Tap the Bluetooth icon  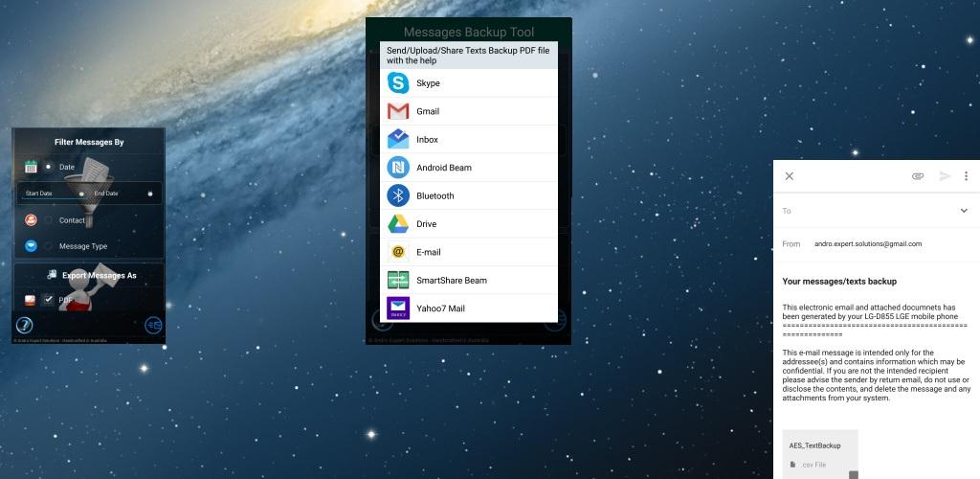397,195
